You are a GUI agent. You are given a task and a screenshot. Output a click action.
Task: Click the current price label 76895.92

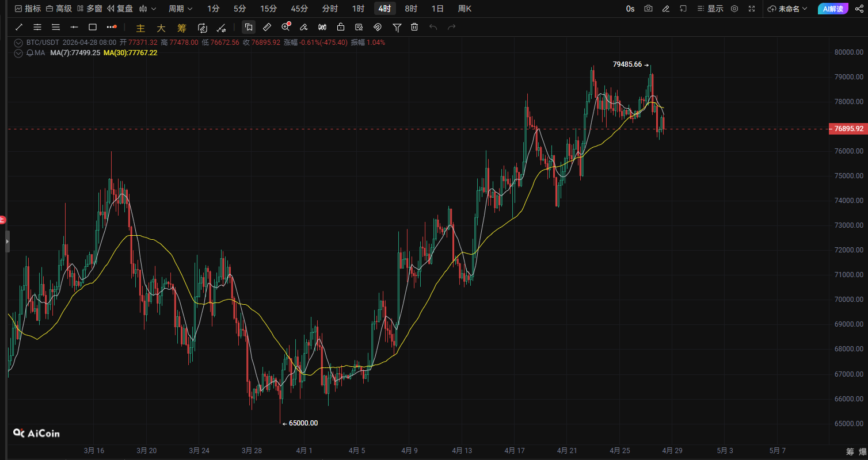click(x=848, y=129)
